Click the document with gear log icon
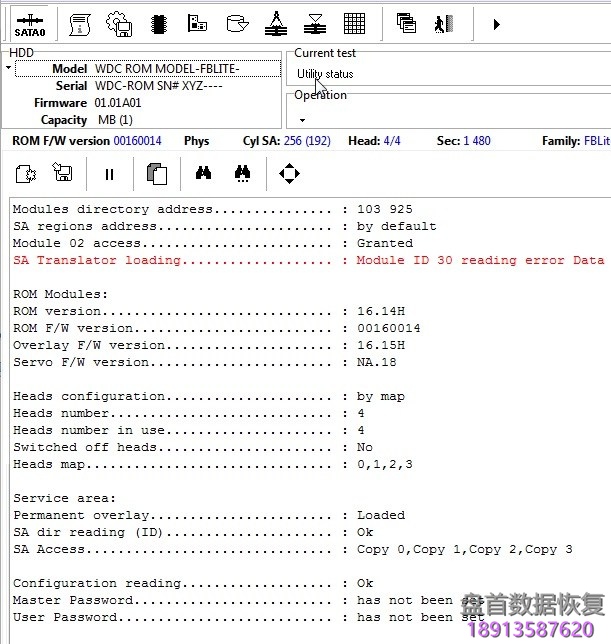This screenshot has height=644, width=611. click(x=25, y=174)
